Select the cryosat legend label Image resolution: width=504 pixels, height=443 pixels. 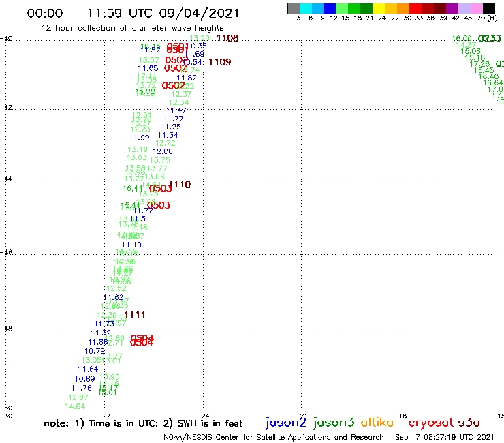click(x=430, y=423)
